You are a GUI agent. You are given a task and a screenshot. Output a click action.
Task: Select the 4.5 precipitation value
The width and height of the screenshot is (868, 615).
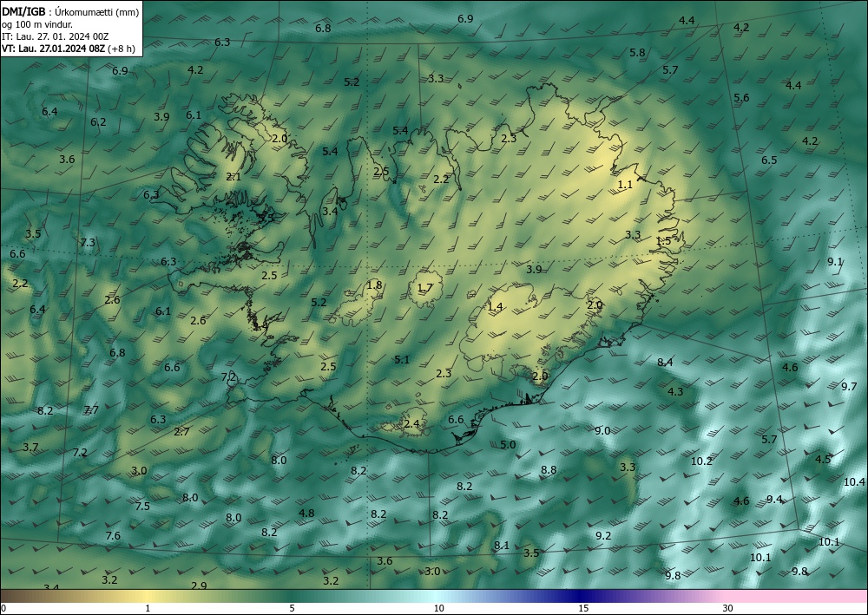point(823,460)
